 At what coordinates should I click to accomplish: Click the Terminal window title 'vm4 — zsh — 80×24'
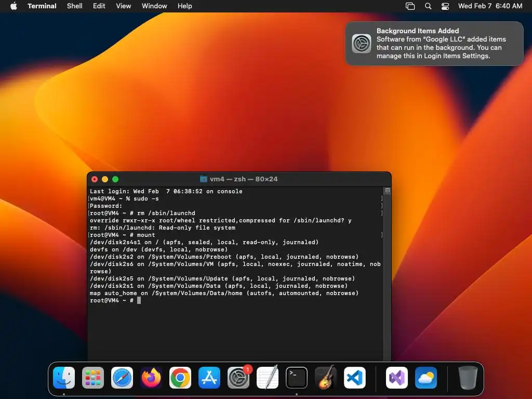point(244,179)
